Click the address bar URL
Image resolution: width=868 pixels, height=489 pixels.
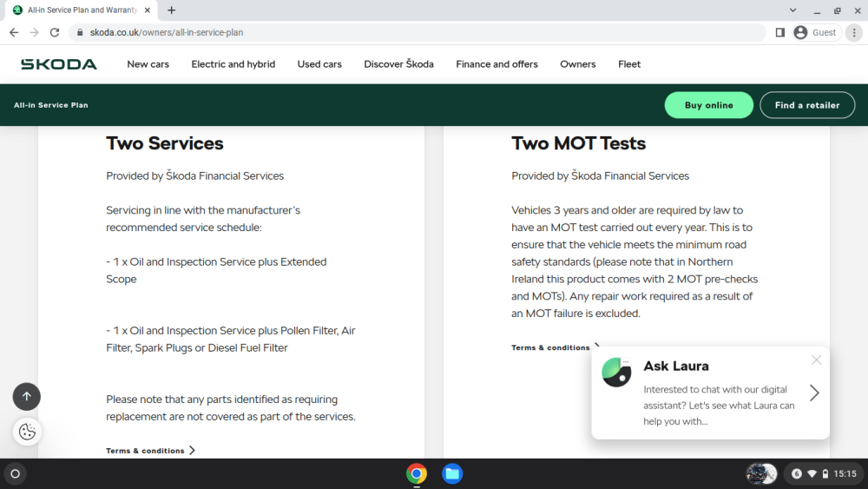click(x=167, y=33)
